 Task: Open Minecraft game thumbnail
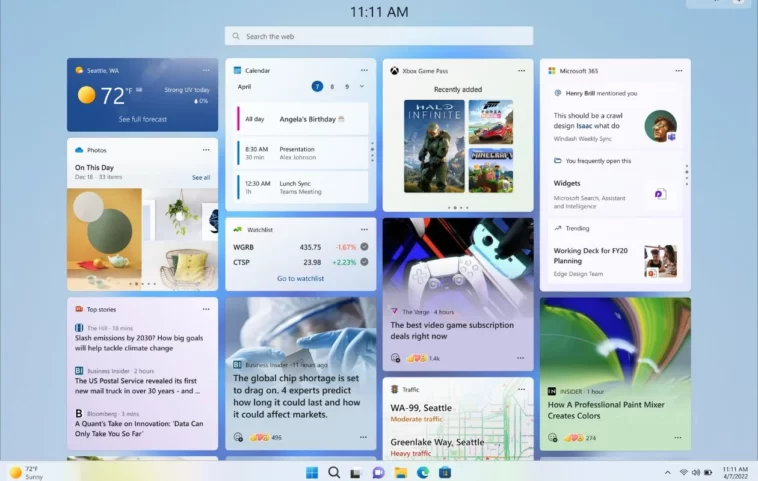click(491, 170)
